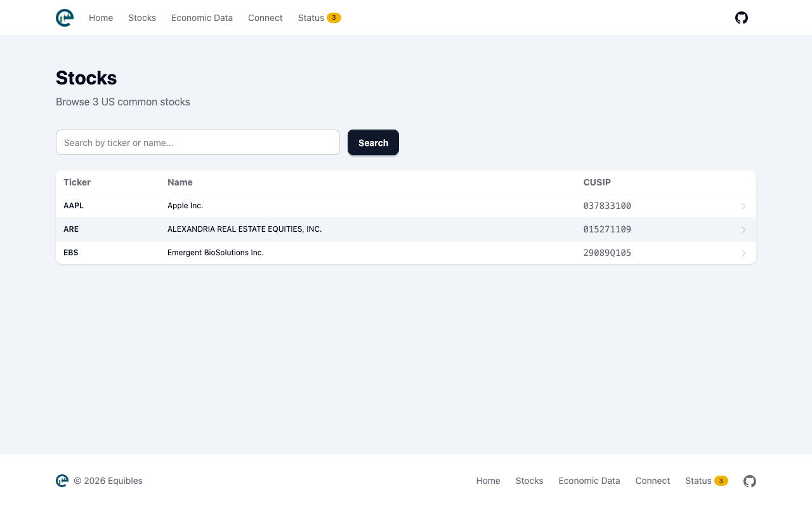Select the CUSIP value for Apple Inc.
This screenshot has height=508, width=812.
pyautogui.click(x=607, y=206)
